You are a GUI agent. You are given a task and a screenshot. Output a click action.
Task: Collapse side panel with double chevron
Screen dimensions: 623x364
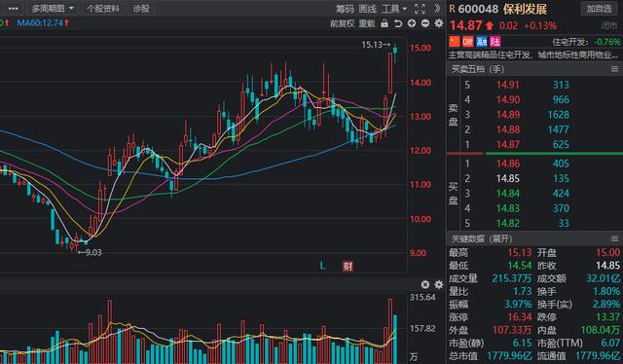[x=437, y=9]
